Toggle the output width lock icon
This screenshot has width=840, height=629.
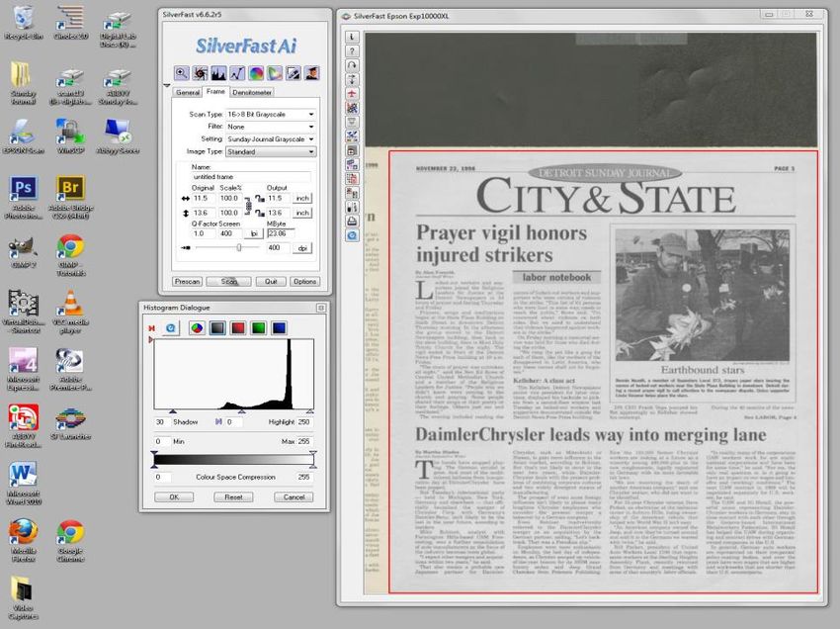click(260, 199)
